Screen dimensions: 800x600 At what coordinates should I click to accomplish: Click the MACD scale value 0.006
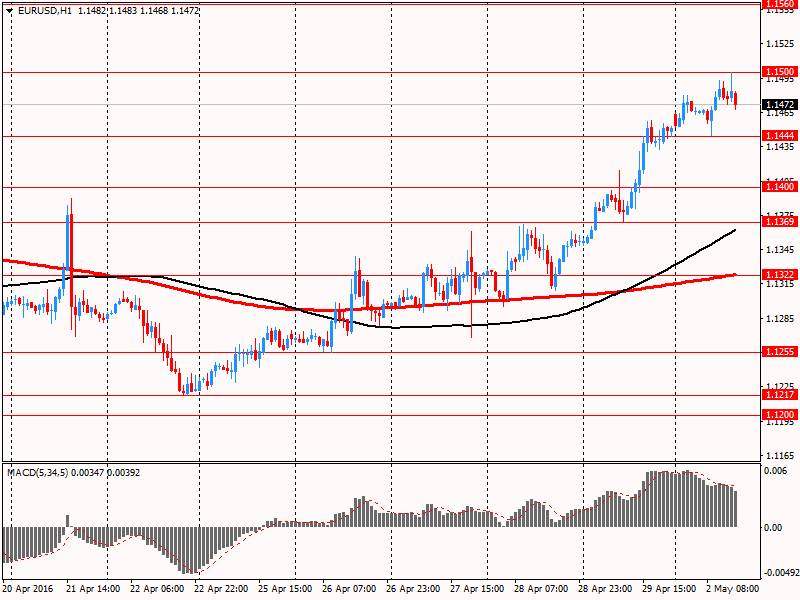point(776,470)
